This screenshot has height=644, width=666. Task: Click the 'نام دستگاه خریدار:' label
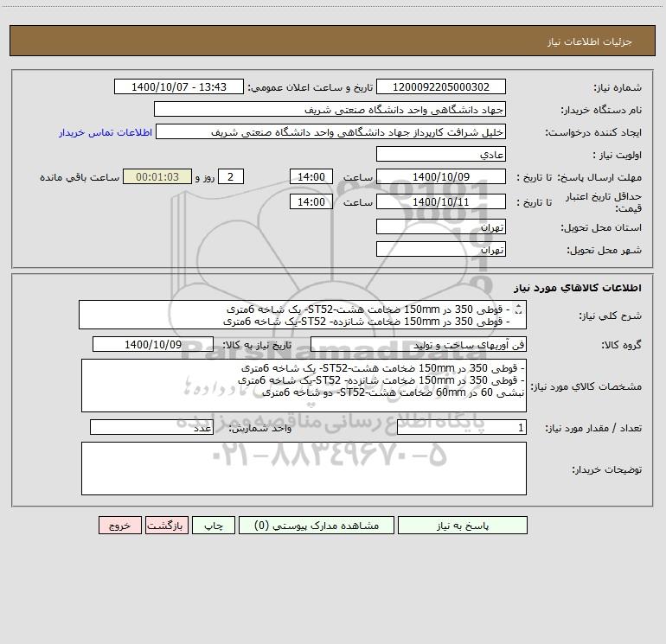tap(601, 110)
